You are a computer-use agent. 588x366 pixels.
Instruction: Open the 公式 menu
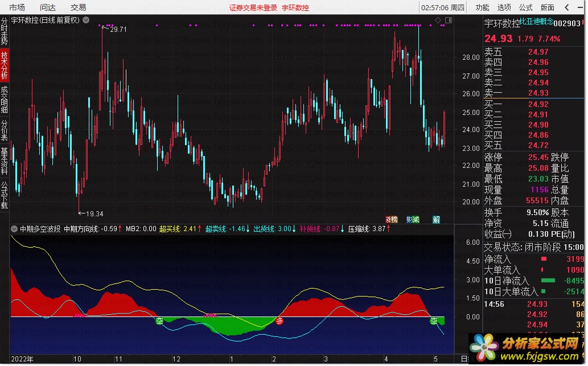[x=526, y=7]
